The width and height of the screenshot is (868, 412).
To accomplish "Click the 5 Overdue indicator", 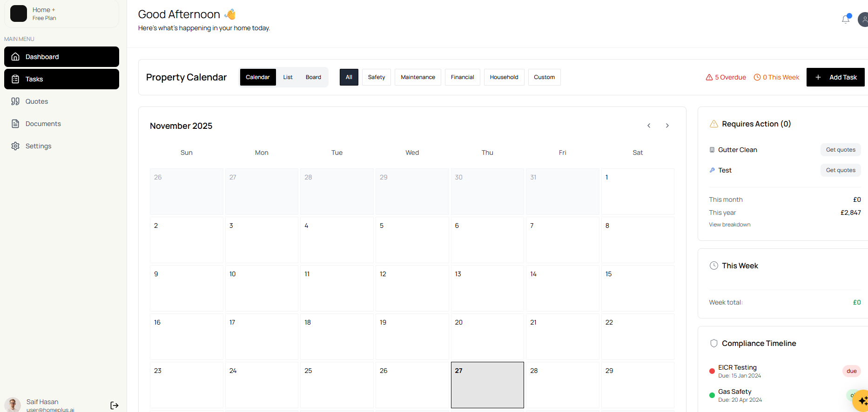I will (x=726, y=77).
